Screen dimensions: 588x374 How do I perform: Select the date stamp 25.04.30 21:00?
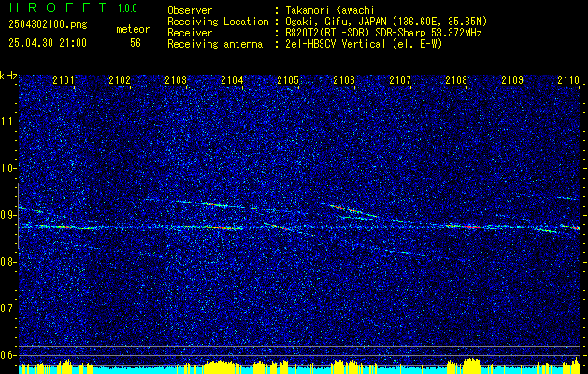point(48,43)
